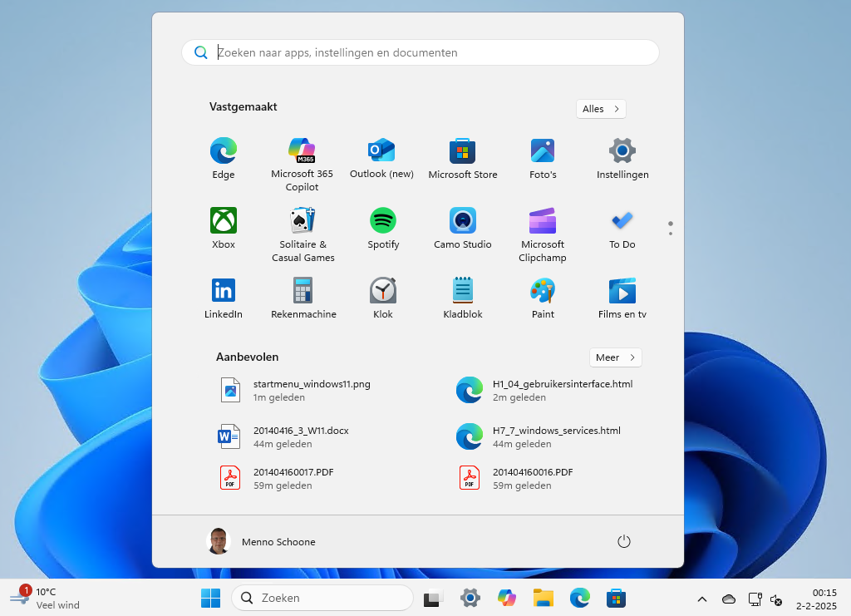
Task: Open the Foto's app
Action: click(x=543, y=159)
